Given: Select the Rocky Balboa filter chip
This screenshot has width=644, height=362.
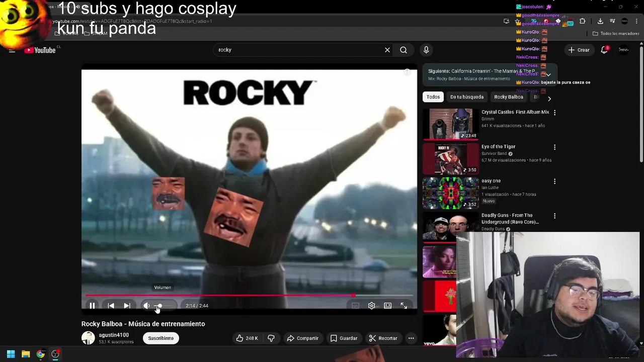Looking at the screenshot, I should 509,97.
